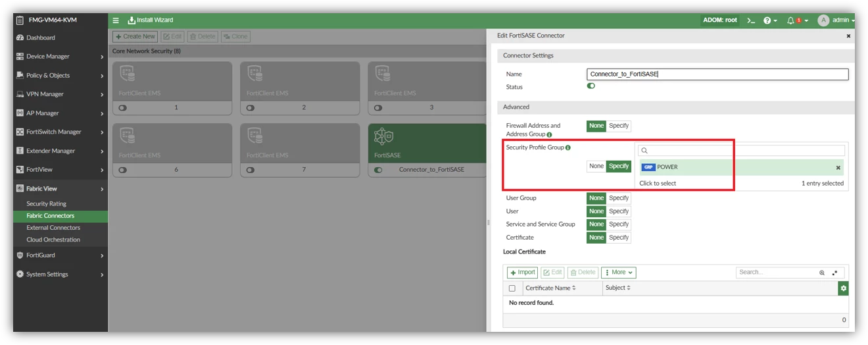Viewport: 868px width, 345px height.
Task: Collapse the Fabric View section
Action: tap(60, 188)
